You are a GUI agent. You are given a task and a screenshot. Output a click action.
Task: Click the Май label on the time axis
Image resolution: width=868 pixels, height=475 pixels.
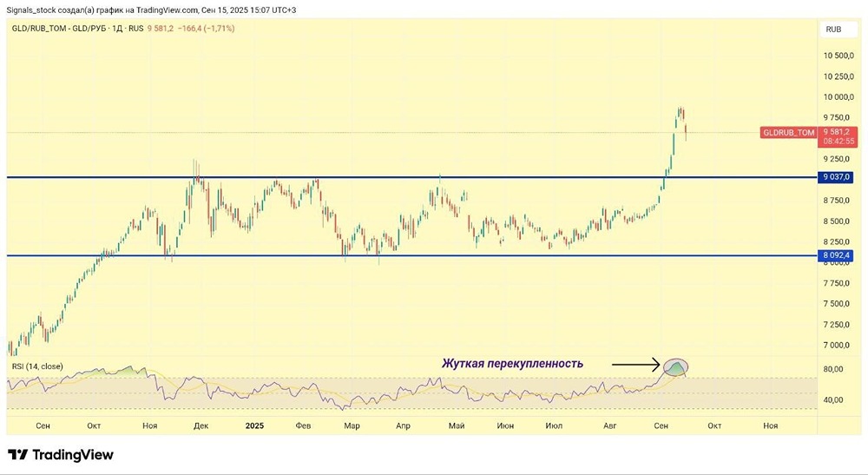coord(457,426)
